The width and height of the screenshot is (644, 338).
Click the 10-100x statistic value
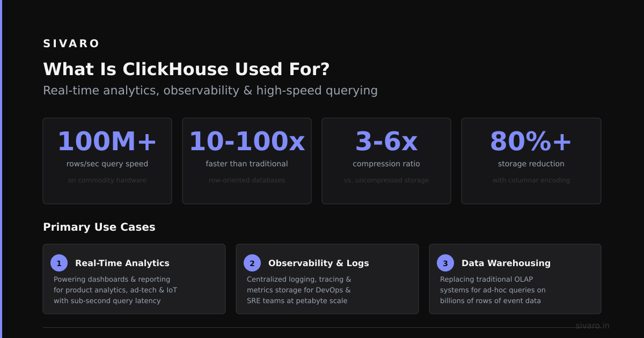pos(247,142)
